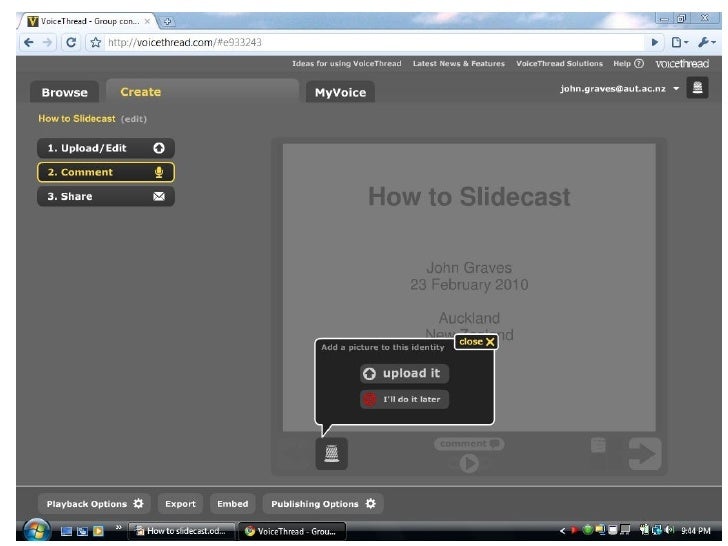The image size is (728, 546).
Task: Click the Embed button
Action: click(233, 504)
